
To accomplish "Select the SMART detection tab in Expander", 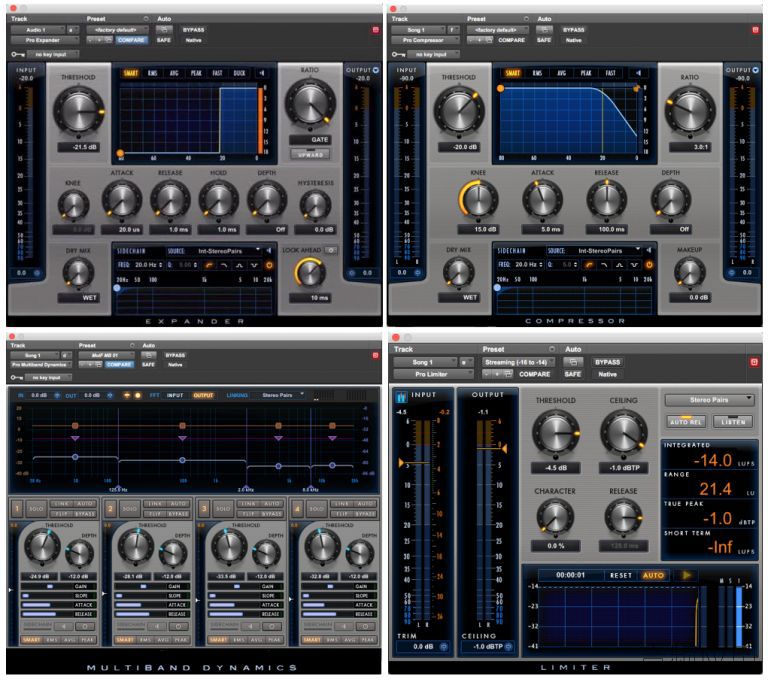I will (131, 73).
